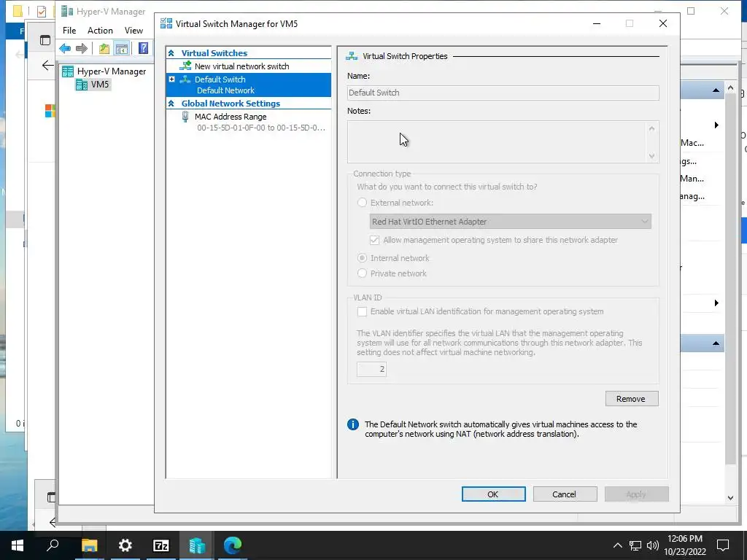Open File Explorer from the taskbar
747x560 pixels.
[89, 545]
